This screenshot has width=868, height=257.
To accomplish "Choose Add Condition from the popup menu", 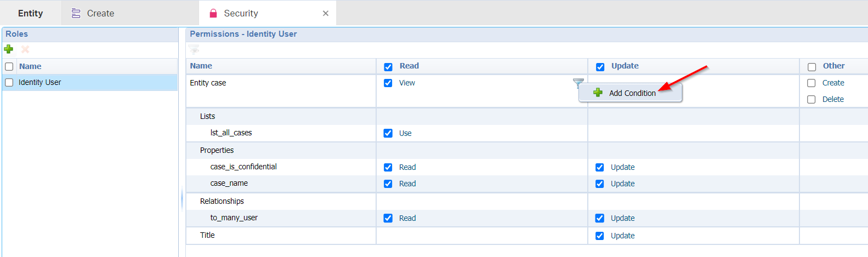I will (632, 93).
